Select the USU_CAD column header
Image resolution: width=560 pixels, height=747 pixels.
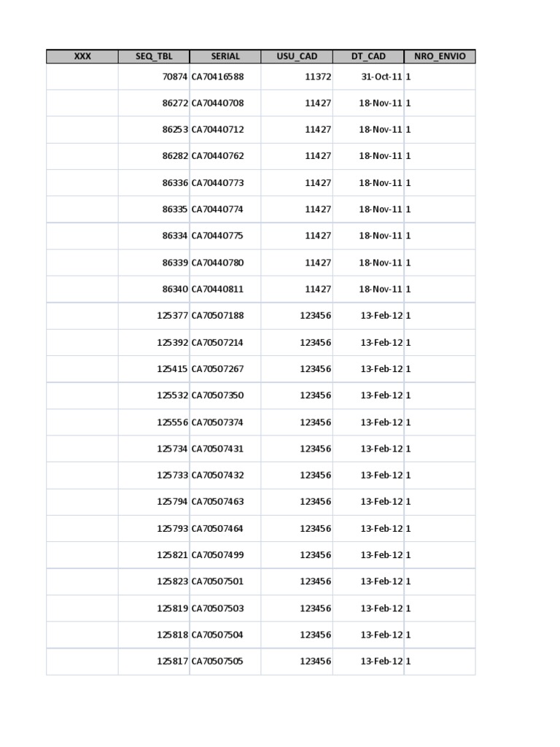(x=297, y=56)
